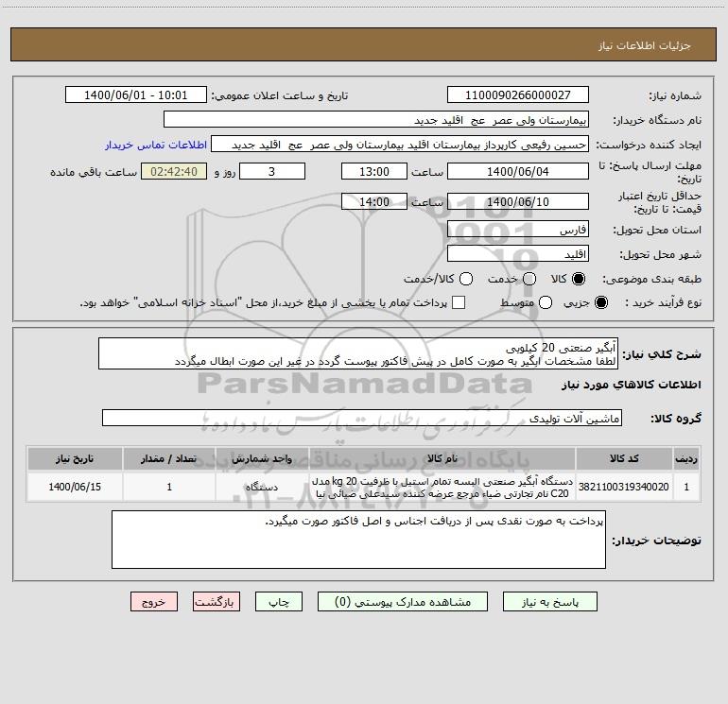Screen dimensions: 728x704
Task: Click the validity hour 14:00 field
Action: 374,201
